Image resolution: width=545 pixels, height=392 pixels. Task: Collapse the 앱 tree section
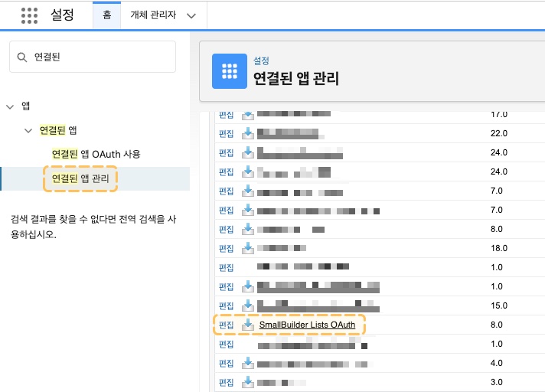[x=10, y=106]
